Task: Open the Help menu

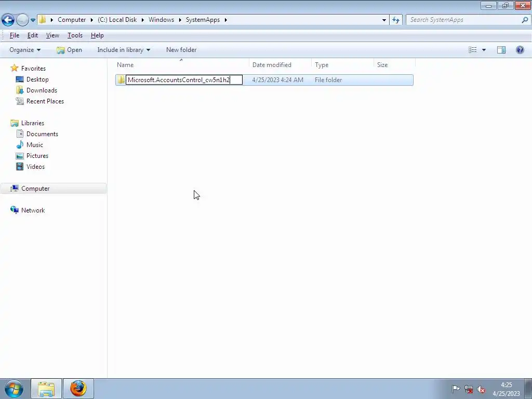Action: point(97,35)
